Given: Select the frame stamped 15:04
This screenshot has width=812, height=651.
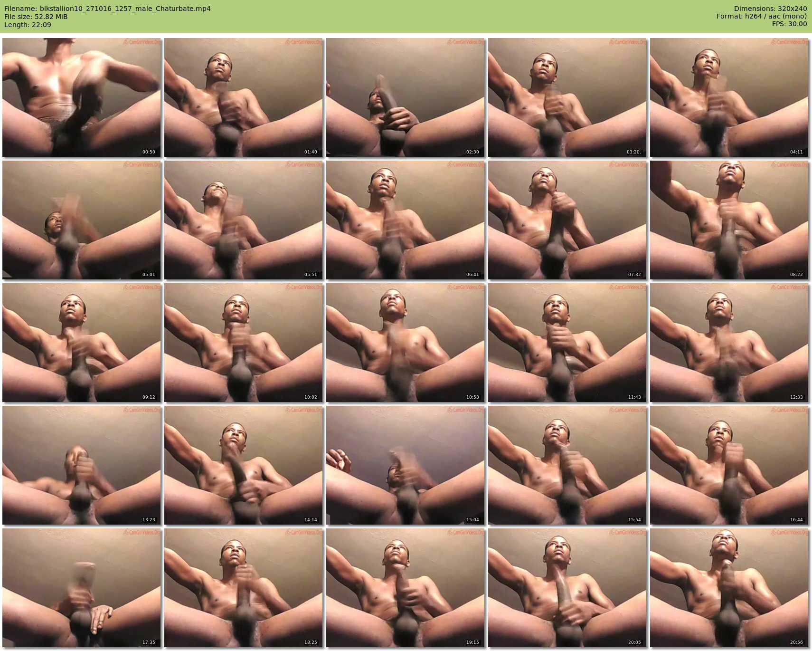Looking at the screenshot, I should coord(406,465).
